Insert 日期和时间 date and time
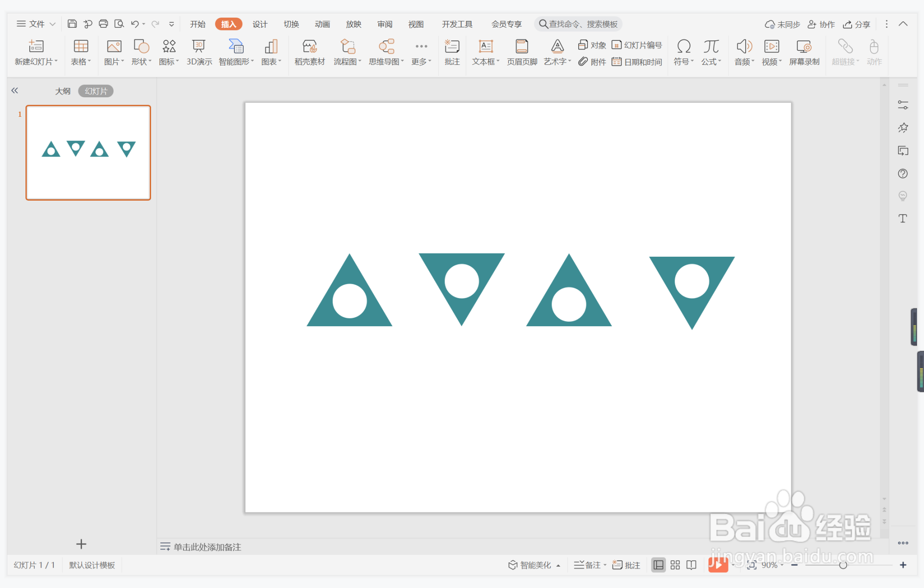This screenshot has height=588, width=924. pyautogui.click(x=637, y=62)
